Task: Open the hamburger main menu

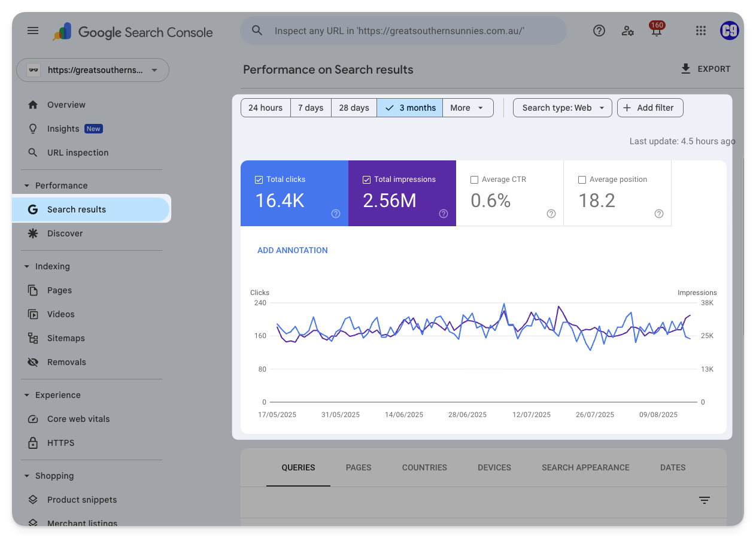Action: pos(33,31)
